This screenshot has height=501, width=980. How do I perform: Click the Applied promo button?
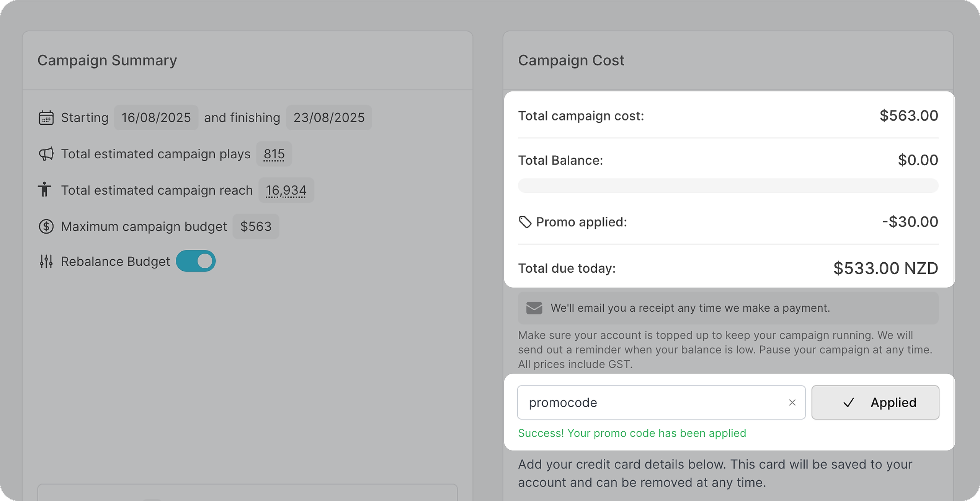click(875, 402)
